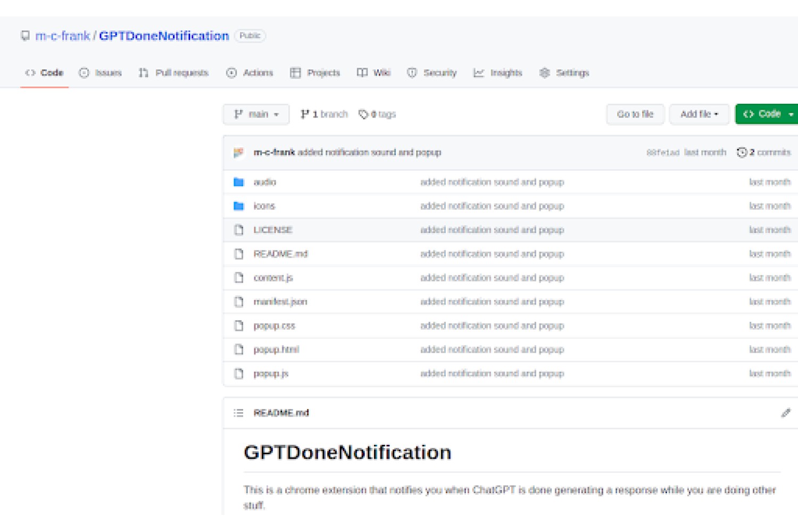The width and height of the screenshot is (798, 532).
Task: View the Security tab
Action: pos(432,73)
